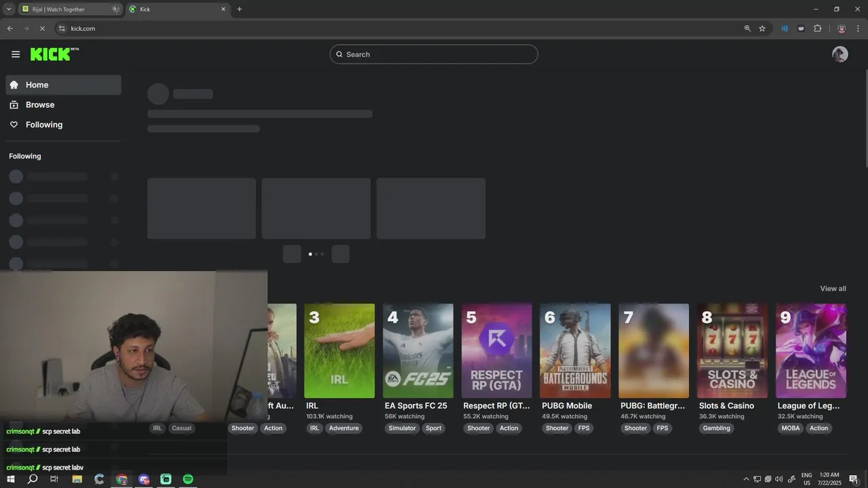Open the Extensions puzzle-piece menu

817,28
